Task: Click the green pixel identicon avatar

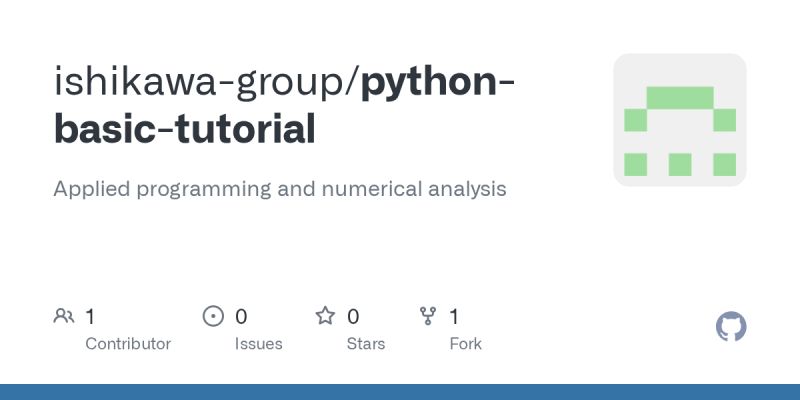Action: click(680, 120)
